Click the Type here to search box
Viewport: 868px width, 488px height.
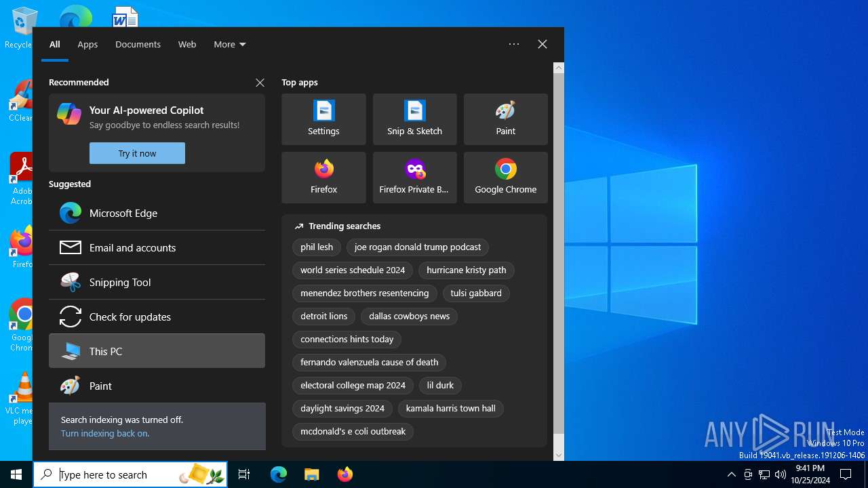point(130,474)
